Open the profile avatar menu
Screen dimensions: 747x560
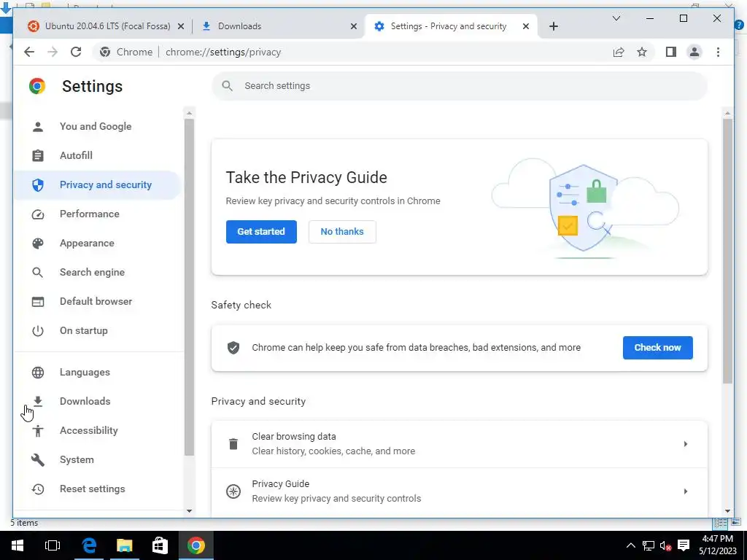[x=694, y=52]
